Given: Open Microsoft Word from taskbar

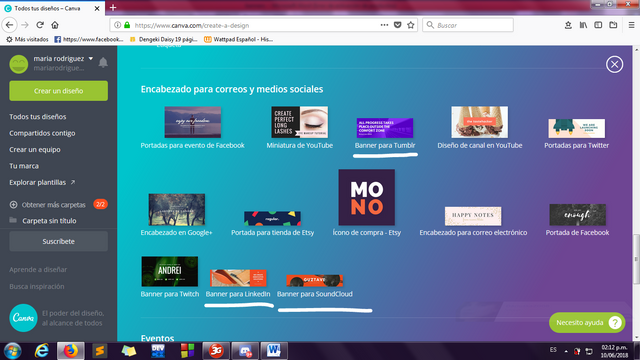Looking at the screenshot, I should [x=274, y=351].
